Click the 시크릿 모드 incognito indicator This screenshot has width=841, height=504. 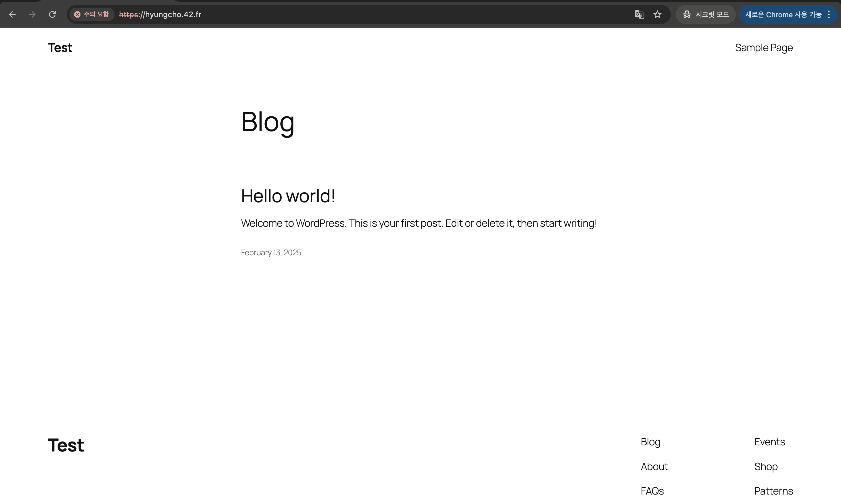point(706,15)
